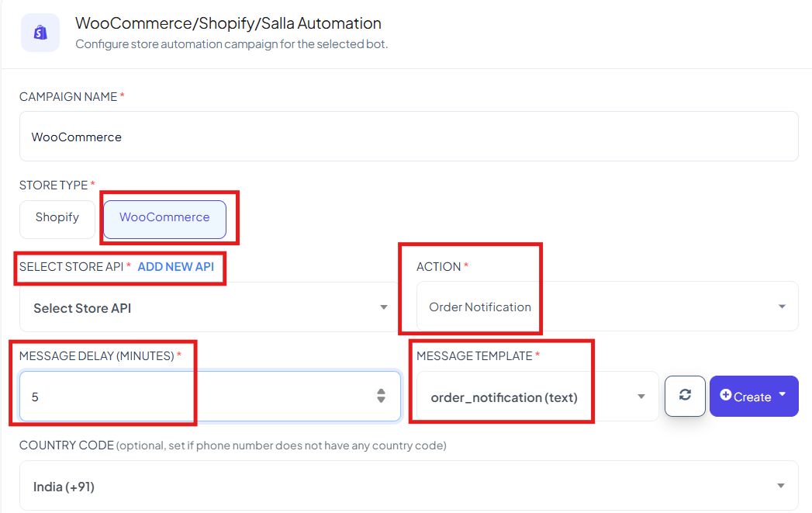Click the plus icon on Create button

click(x=725, y=395)
